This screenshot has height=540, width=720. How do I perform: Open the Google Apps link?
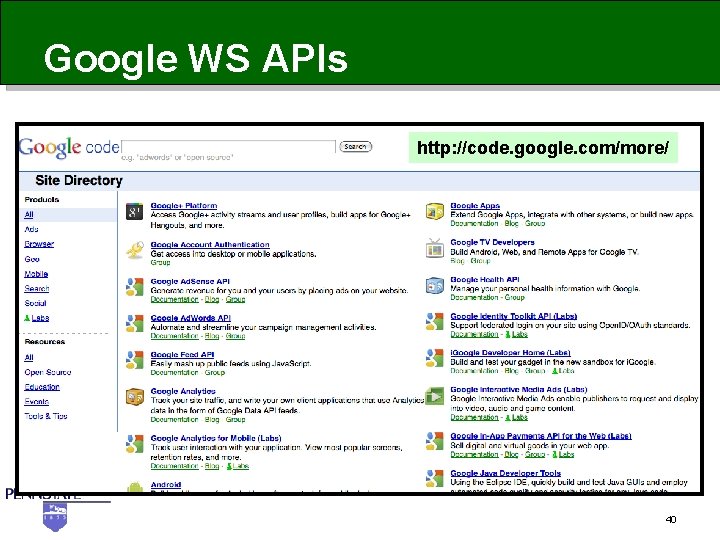[475, 206]
